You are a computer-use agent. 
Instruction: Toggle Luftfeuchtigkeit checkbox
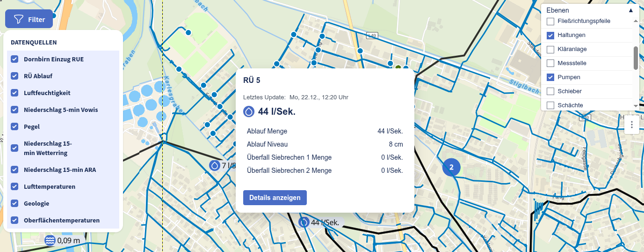coord(14,93)
